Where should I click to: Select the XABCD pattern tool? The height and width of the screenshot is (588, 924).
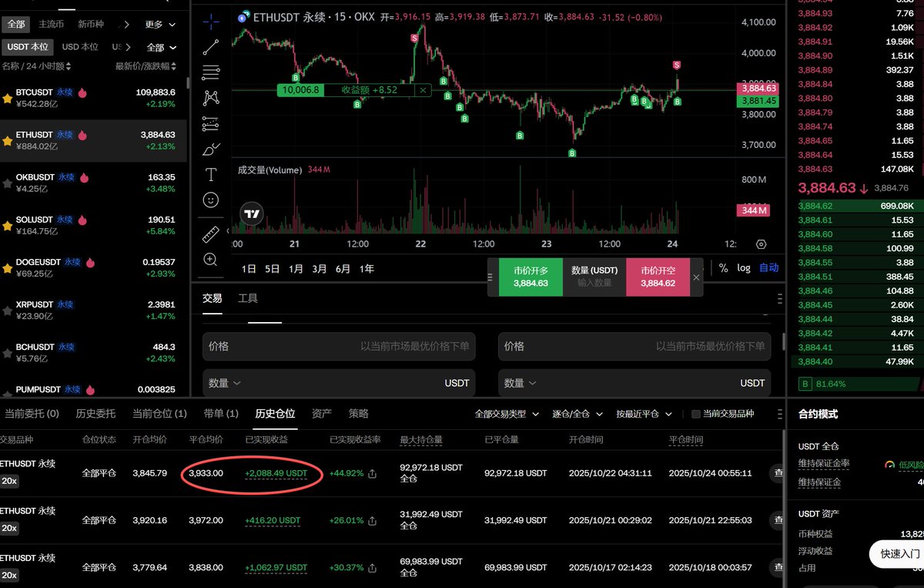pyautogui.click(x=210, y=98)
